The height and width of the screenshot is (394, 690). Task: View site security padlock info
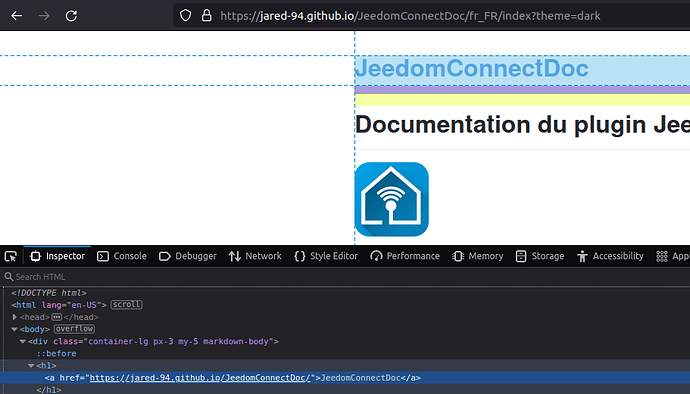pyautogui.click(x=206, y=16)
